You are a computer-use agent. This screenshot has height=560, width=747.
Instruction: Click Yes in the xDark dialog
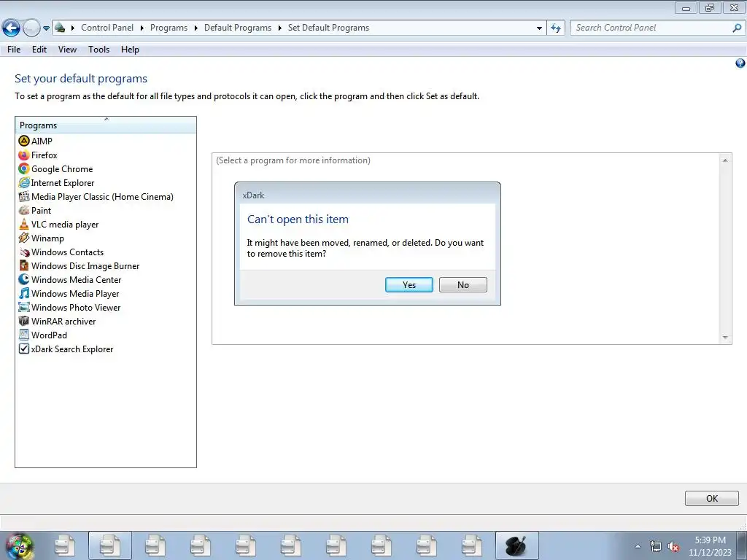(x=409, y=285)
